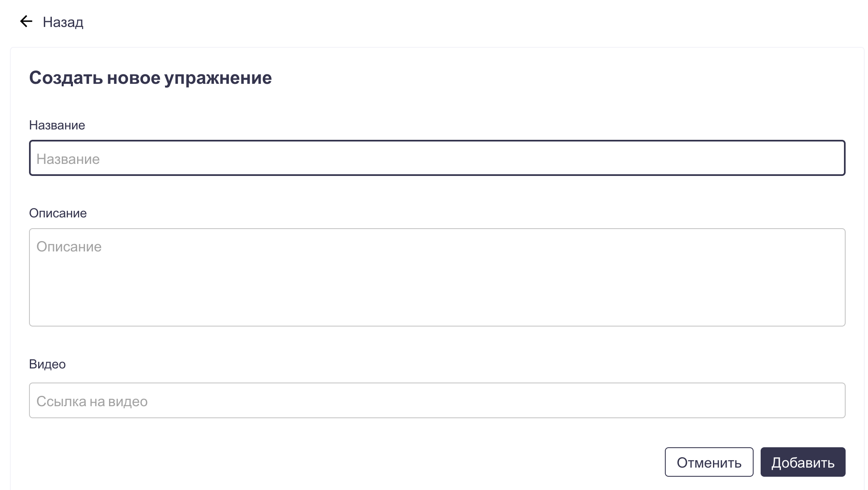Click the 'Название' field label
Viewport: 868px width, 490px height.
point(57,125)
